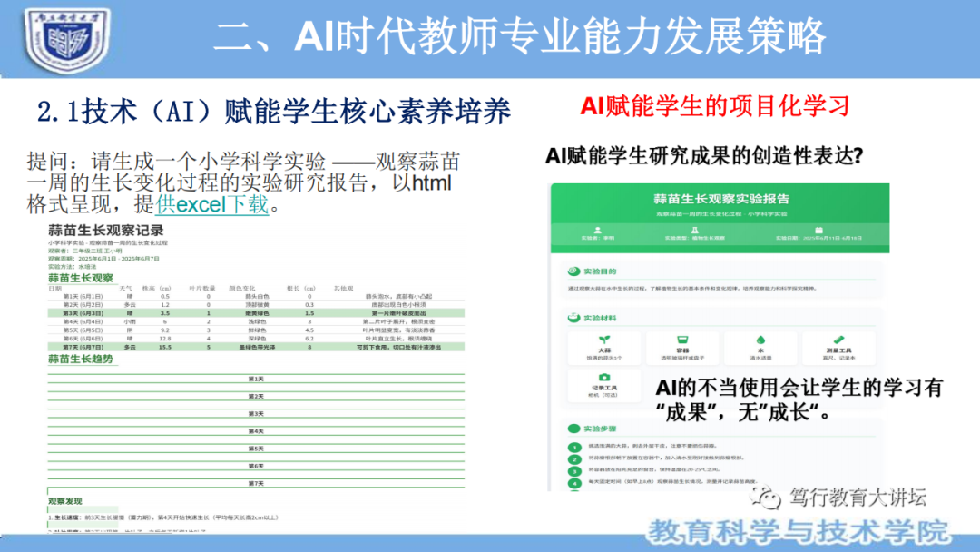Image resolution: width=980 pixels, height=552 pixels.
Task: Click the 实验目的 section title
Action: (x=600, y=271)
